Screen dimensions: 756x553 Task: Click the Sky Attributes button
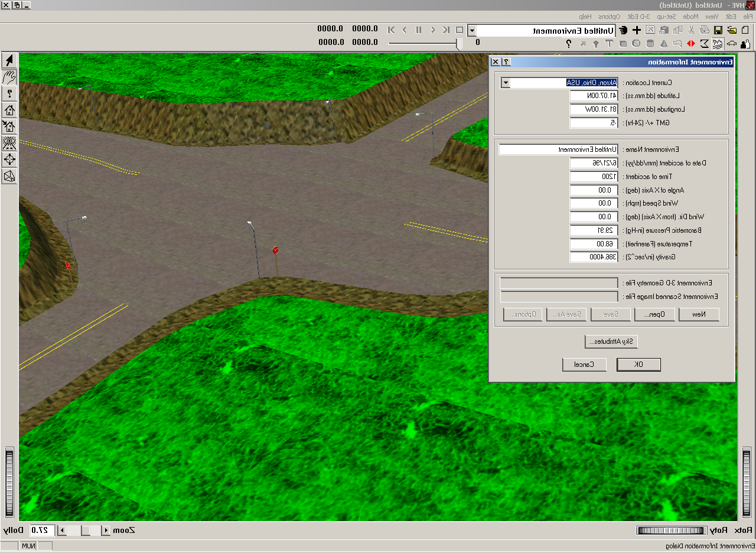611,341
